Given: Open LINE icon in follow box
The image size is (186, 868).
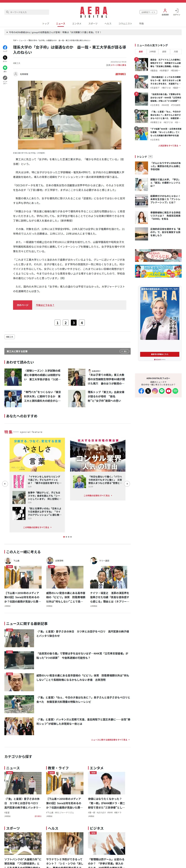Looking at the screenshot, I should [x=162, y=391].
